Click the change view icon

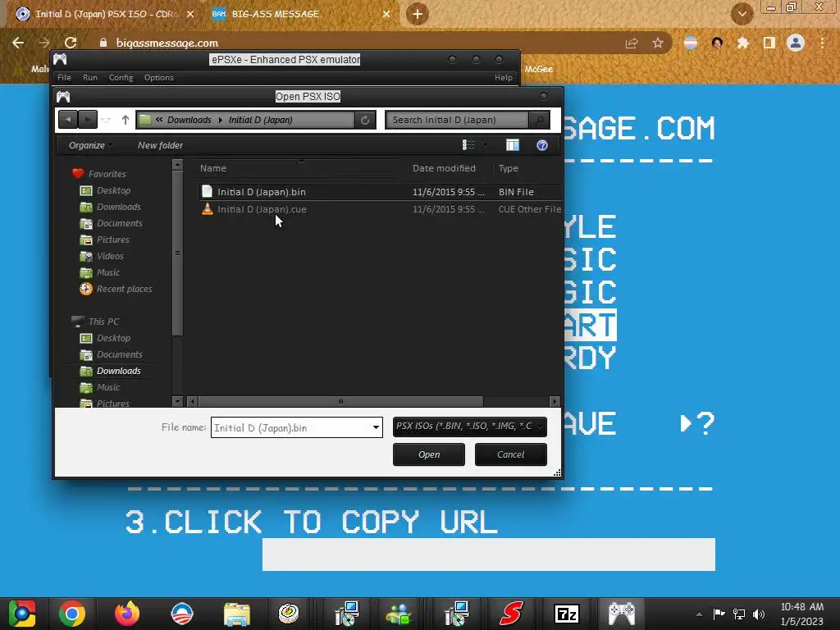pos(468,145)
